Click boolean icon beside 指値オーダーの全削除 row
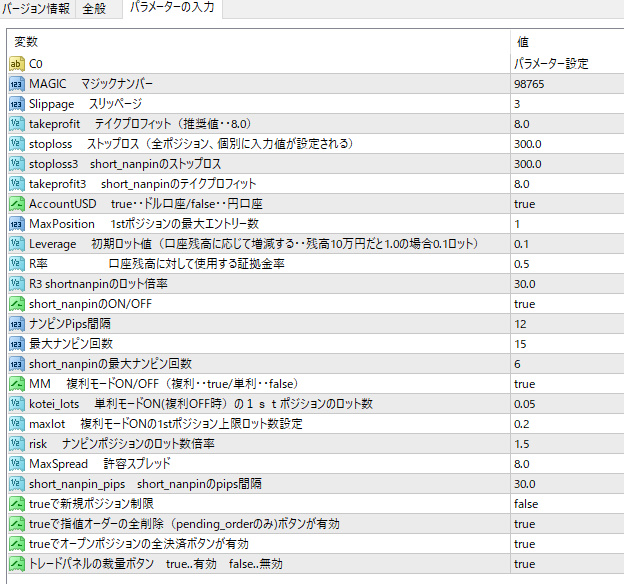The image size is (624, 584). (17, 524)
